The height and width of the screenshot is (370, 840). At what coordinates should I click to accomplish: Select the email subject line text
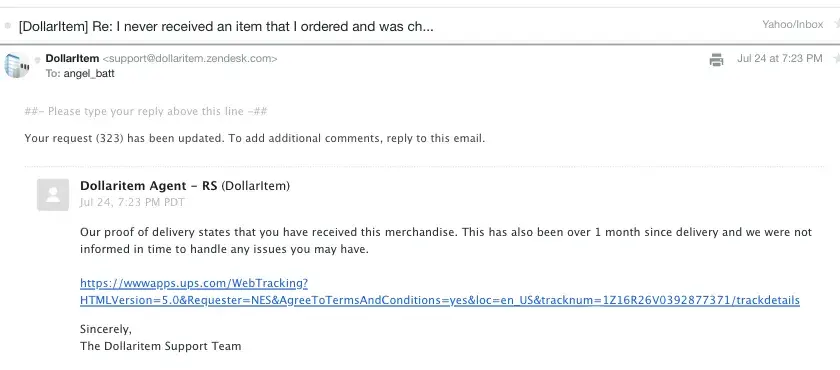[x=226, y=26]
